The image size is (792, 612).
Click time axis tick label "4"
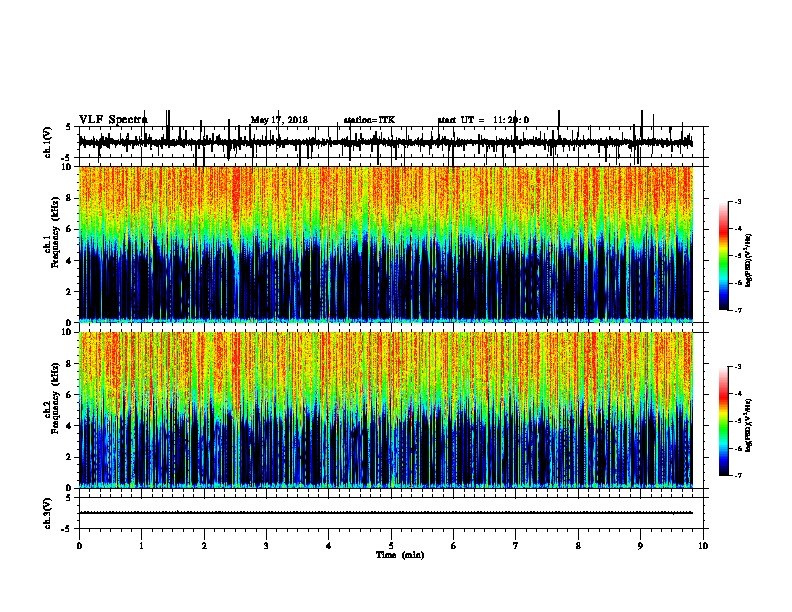pos(329,546)
